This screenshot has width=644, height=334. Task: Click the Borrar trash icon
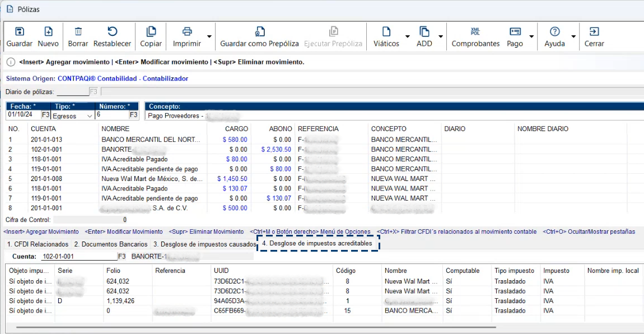click(78, 32)
